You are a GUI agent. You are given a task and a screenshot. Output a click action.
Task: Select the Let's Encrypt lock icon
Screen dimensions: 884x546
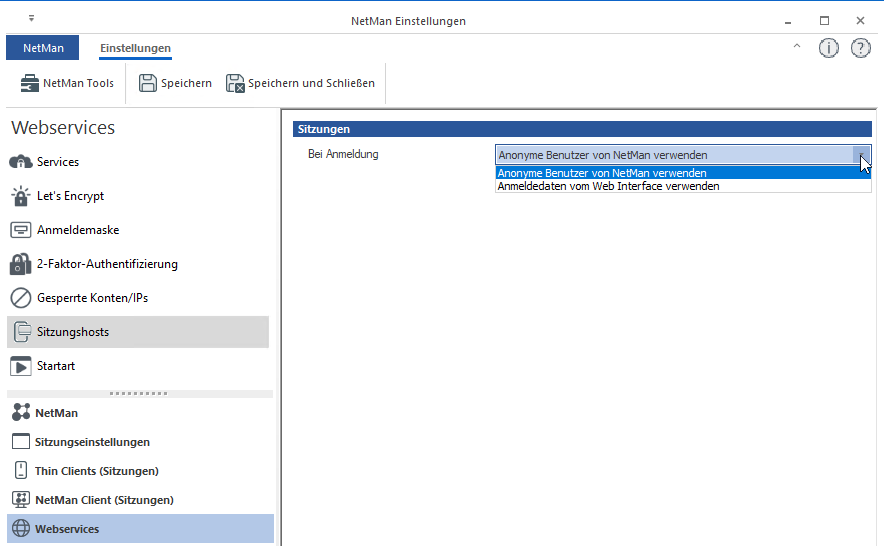click(x=21, y=196)
